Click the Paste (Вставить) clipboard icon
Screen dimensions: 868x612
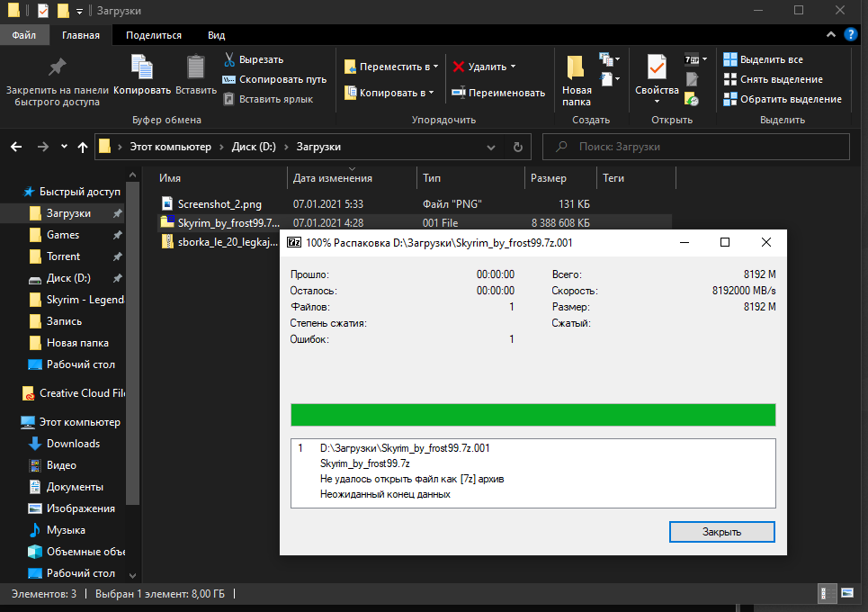(195, 68)
